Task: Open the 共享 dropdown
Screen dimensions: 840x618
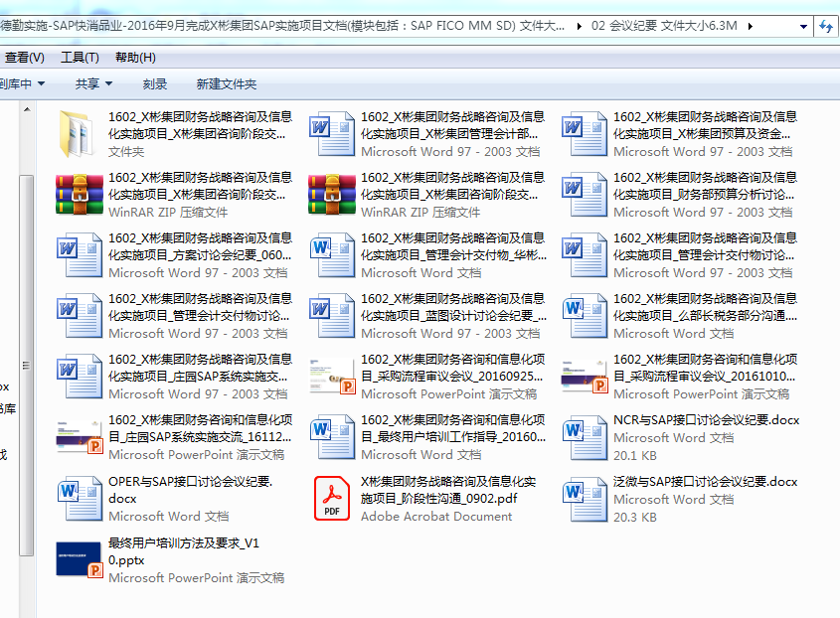Action: 93,83
